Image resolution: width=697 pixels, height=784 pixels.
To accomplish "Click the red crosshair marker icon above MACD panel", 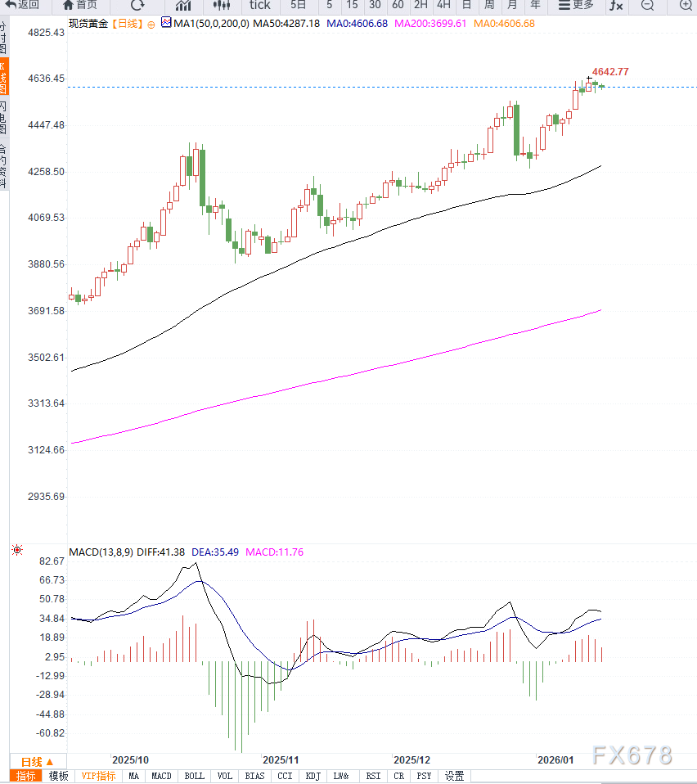I will click(16, 551).
